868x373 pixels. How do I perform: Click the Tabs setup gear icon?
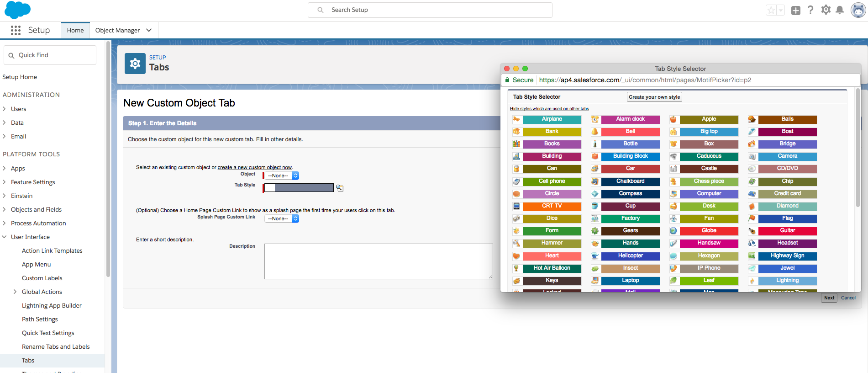135,64
